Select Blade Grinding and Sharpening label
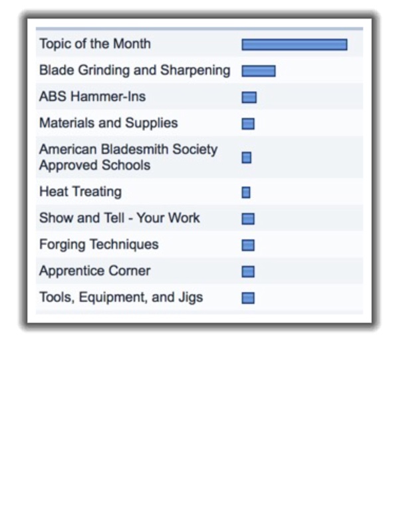399x532 pixels. [135, 70]
